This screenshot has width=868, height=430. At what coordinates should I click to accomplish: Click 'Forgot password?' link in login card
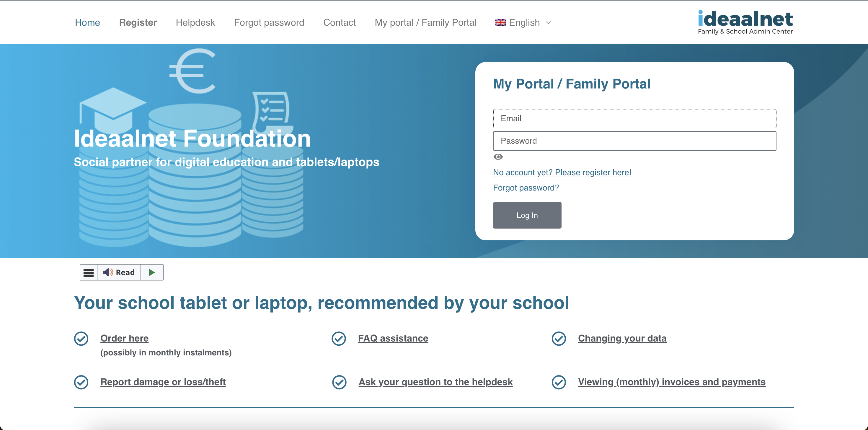click(526, 188)
